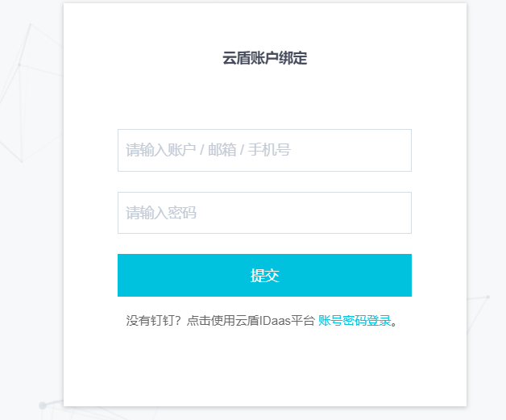Click the 点击使用 text in the hint line
This screenshot has height=420, width=506.
[x=211, y=321]
